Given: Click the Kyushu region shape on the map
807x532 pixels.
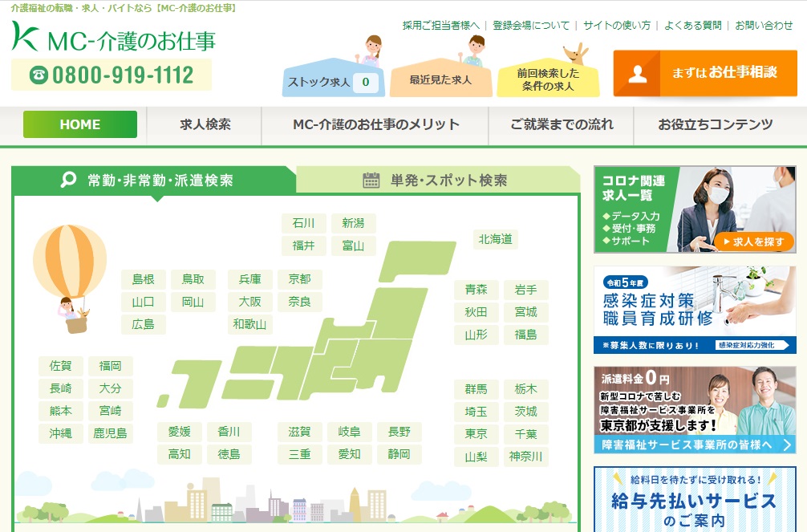Looking at the screenshot, I should pyautogui.click(x=196, y=384).
